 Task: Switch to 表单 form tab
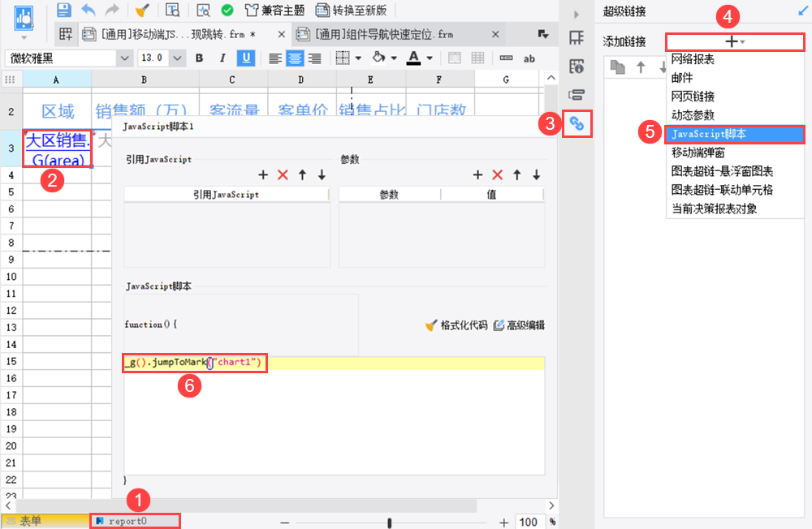coord(45,521)
